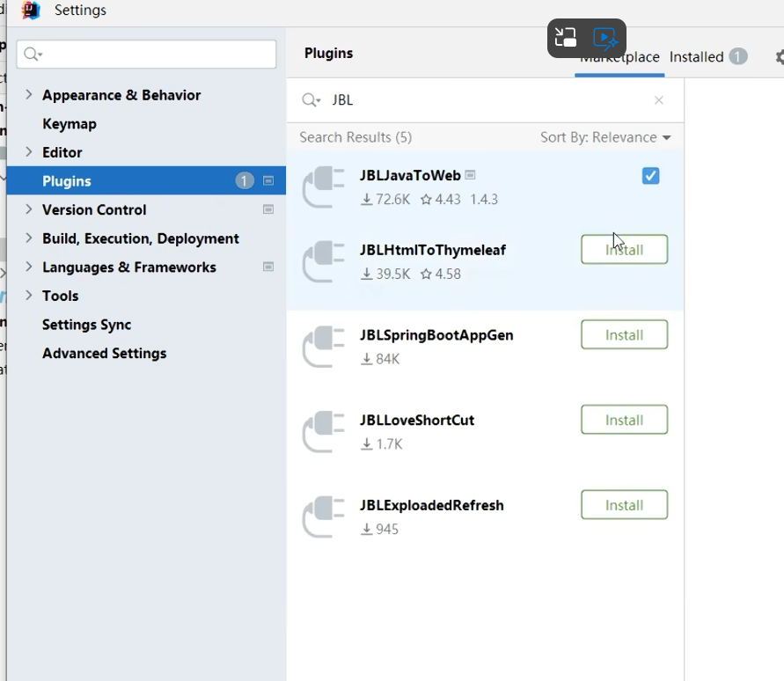Expand Languages & Frameworks node
This screenshot has width=784, height=681.
(28, 267)
